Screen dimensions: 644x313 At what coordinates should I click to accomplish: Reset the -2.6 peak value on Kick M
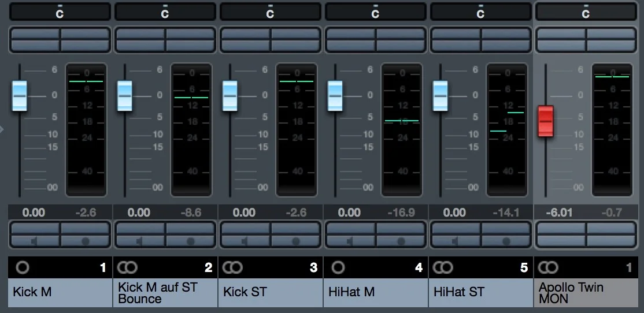[86, 213]
